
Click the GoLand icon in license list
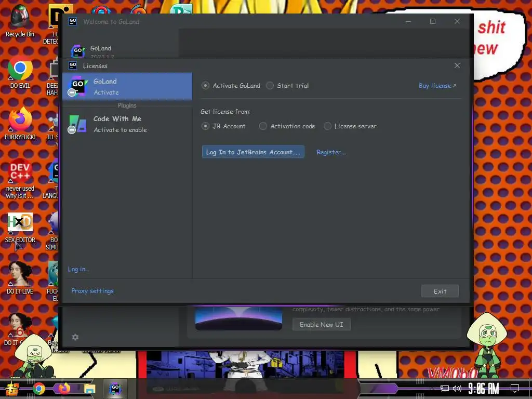[77, 86]
